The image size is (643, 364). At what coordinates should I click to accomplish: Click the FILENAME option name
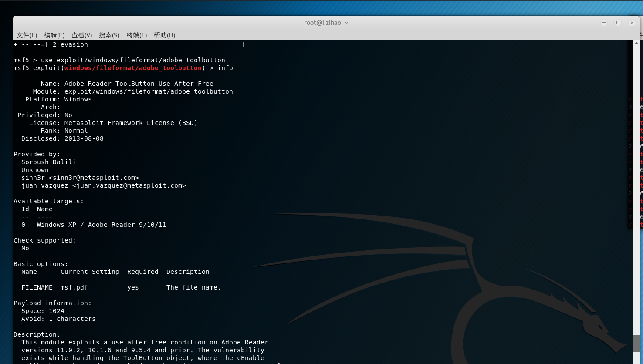37,287
